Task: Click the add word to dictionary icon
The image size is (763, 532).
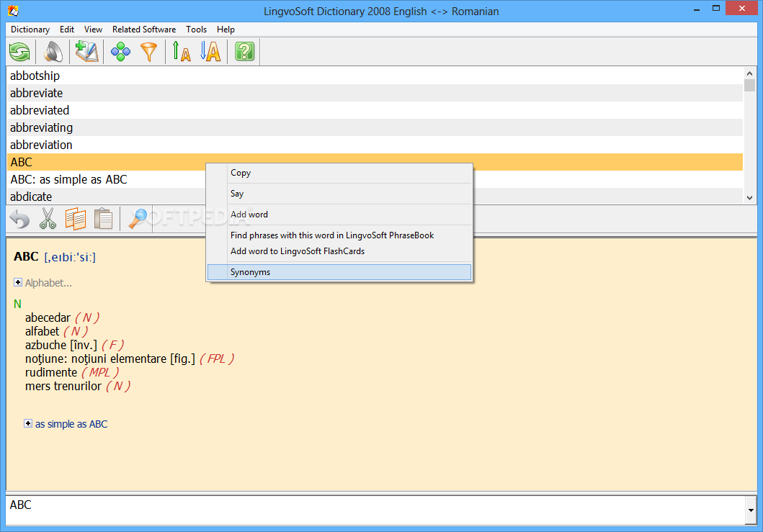Action: pos(87,52)
